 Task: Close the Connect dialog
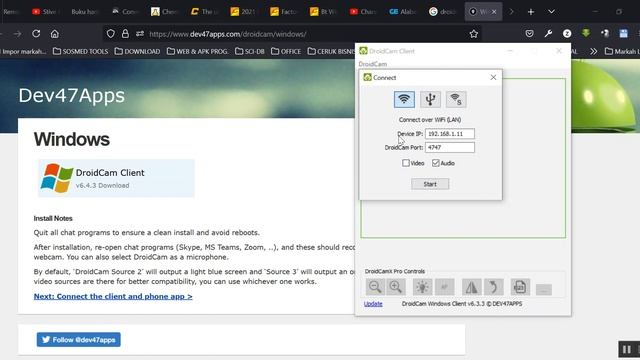click(x=493, y=77)
